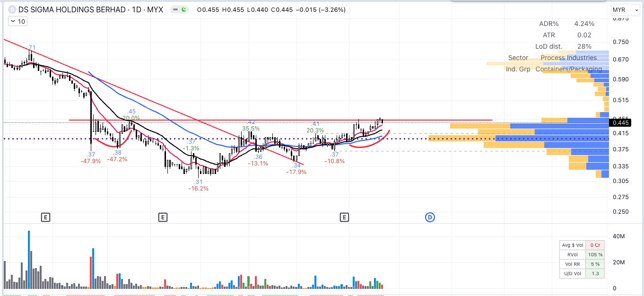Click the .31 swing low label
This screenshot has width=644, height=296.
click(198, 182)
